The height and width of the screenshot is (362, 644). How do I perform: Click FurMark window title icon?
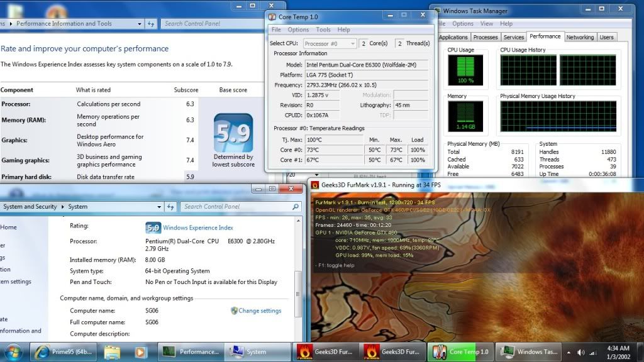(315, 185)
